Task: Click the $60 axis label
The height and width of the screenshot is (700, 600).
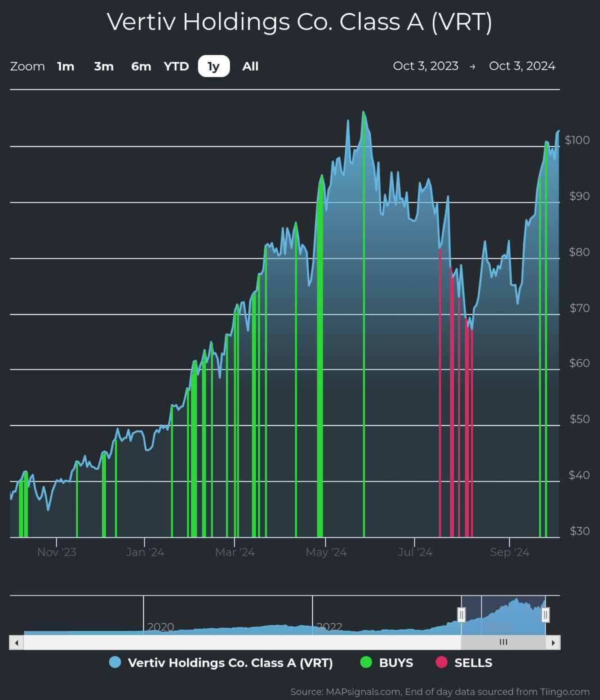Action: tap(580, 363)
